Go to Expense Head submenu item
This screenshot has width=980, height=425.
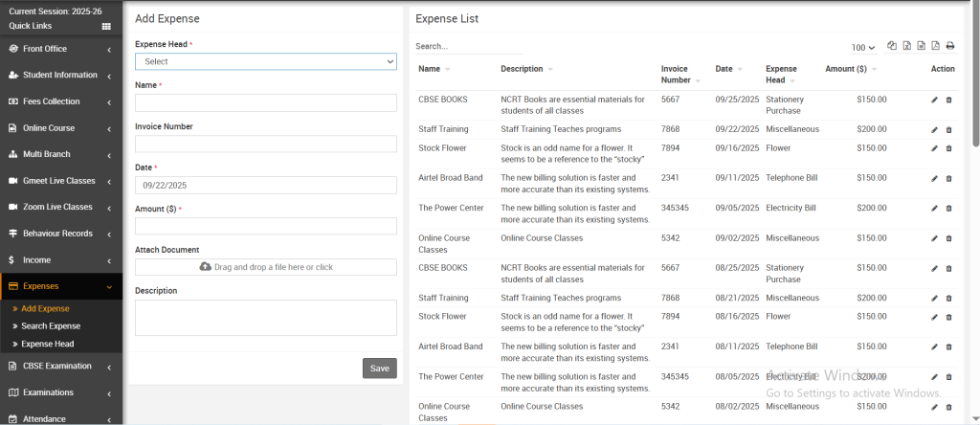[47, 344]
